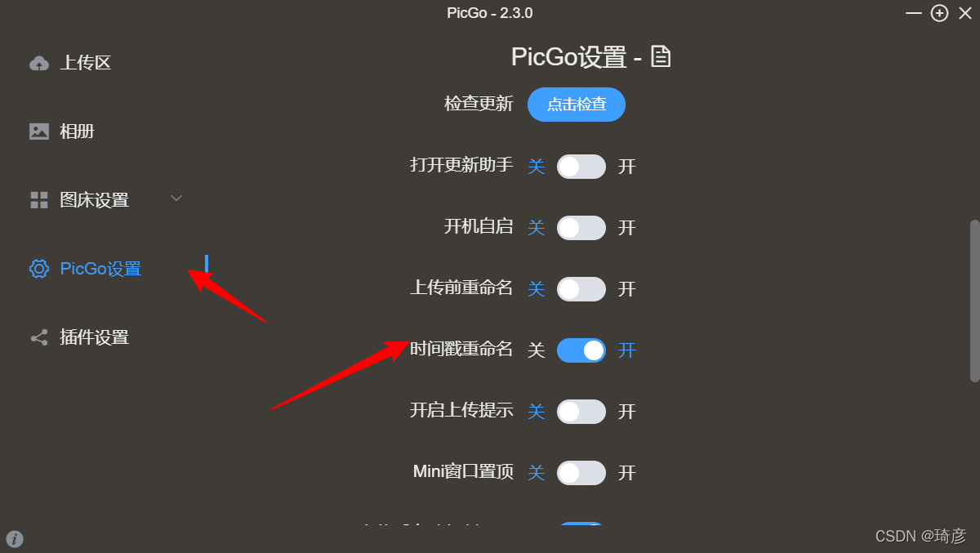Viewport: 980px width, 553px height.
Task: Enable the 开启上传提示 switch
Action: [x=581, y=412]
